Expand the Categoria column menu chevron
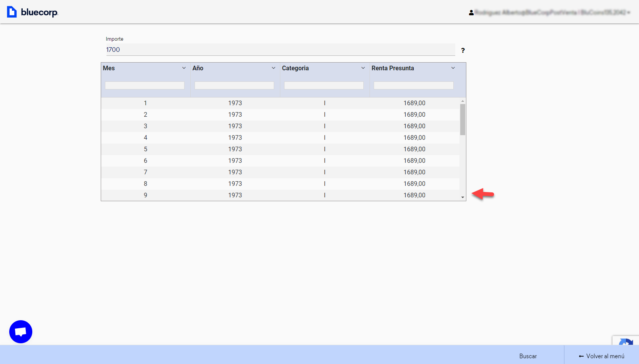 click(363, 68)
